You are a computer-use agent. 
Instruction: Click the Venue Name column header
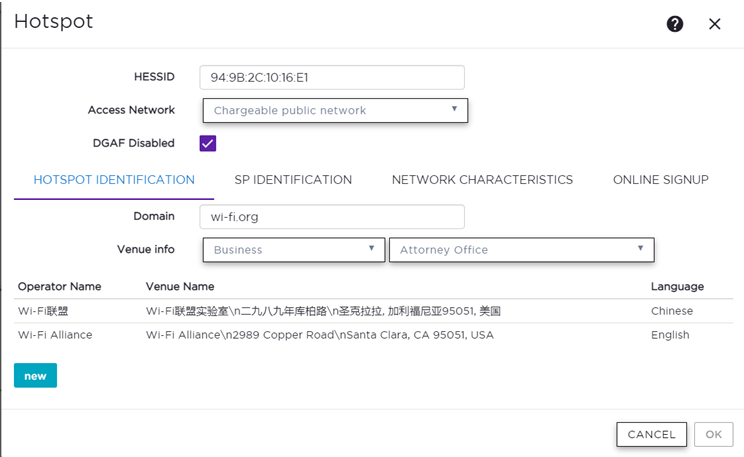pos(182,286)
